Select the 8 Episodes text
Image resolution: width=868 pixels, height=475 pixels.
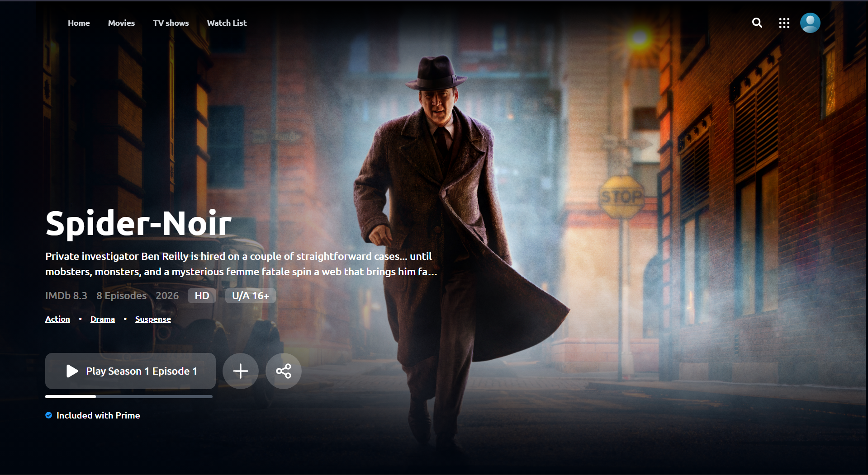pos(121,296)
